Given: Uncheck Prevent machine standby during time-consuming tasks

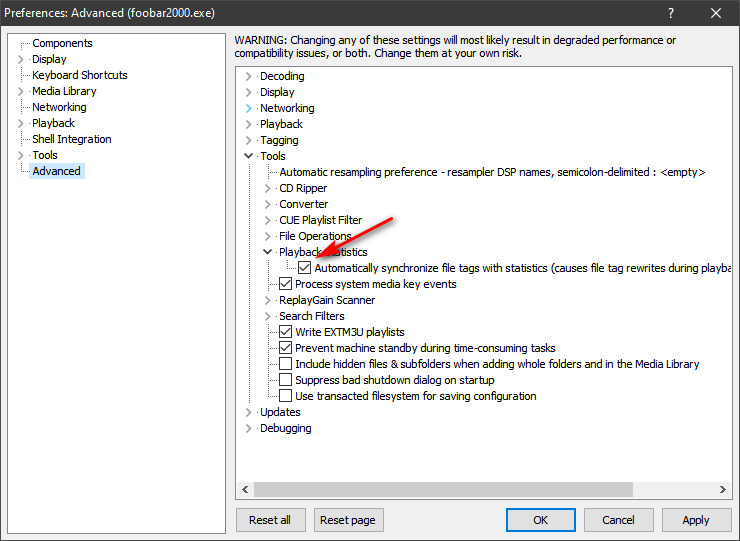Looking at the screenshot, I should [285, 348].
